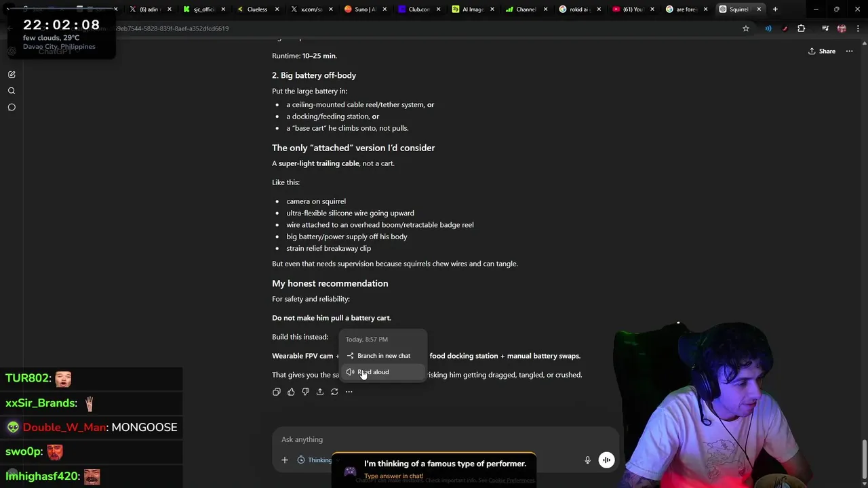Open the three-dot conversation options menu
This screenshot has height=488, width=868.
pyautogui.click(x=849, y=51)
